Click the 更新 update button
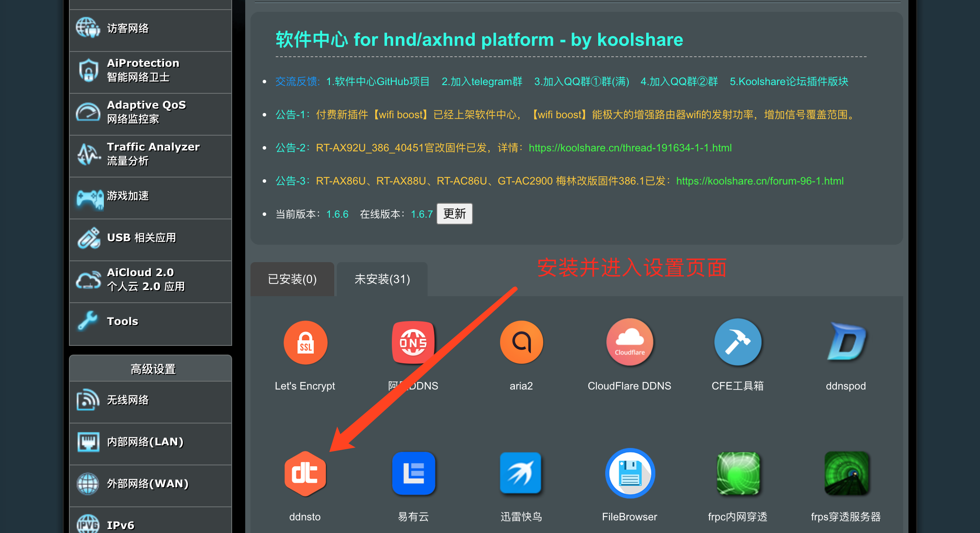 [x=455, y=214]
